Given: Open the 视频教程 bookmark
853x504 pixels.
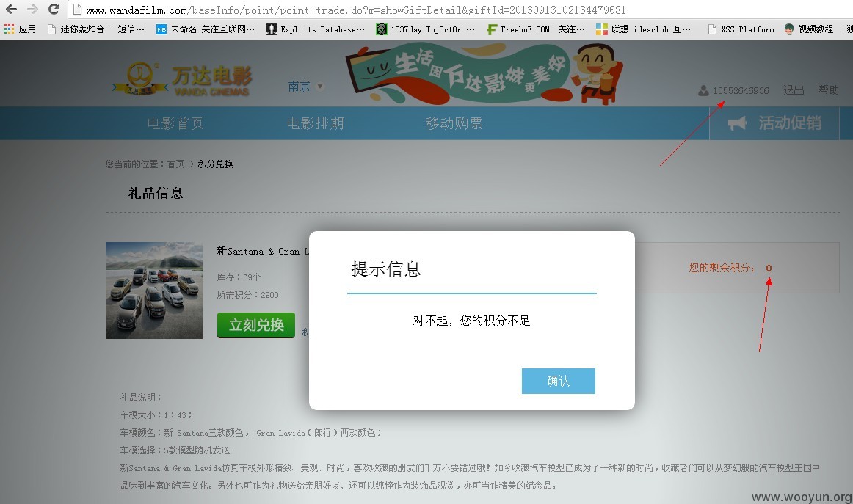Looking at the screenshot, I should (809, 29).
